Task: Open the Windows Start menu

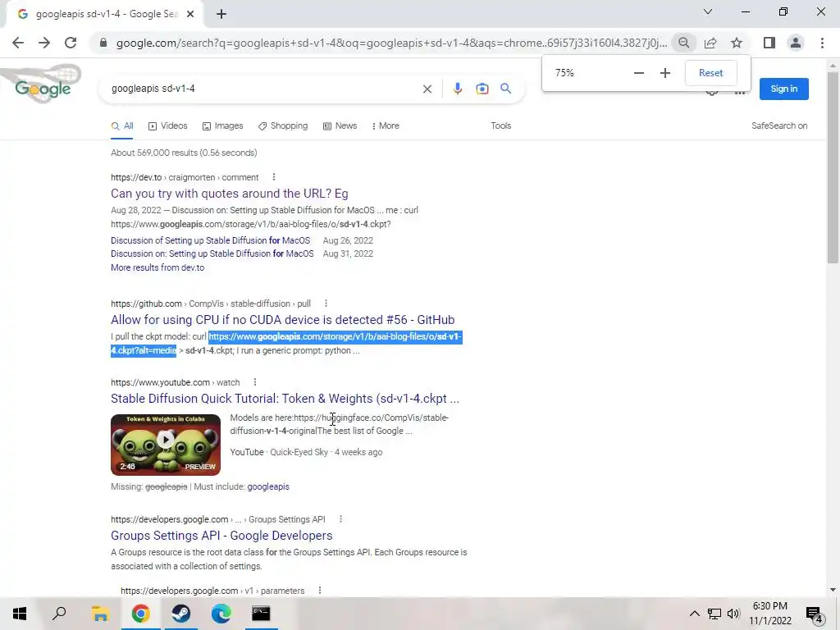Action: click(20, 614)
